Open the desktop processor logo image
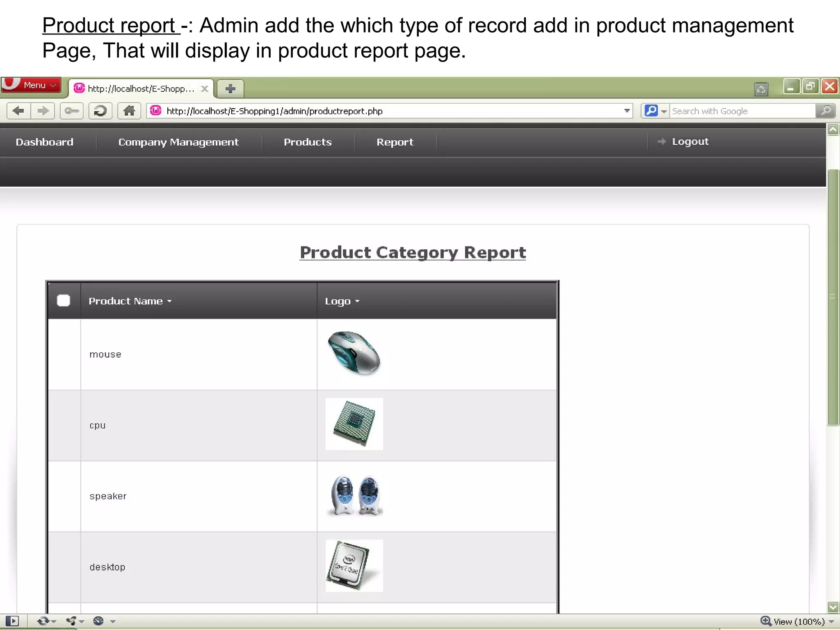 tap(354, 566)
